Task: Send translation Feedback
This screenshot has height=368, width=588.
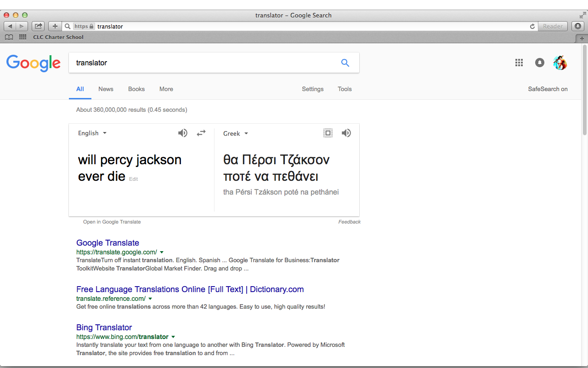Action: [x=350, y=222]
